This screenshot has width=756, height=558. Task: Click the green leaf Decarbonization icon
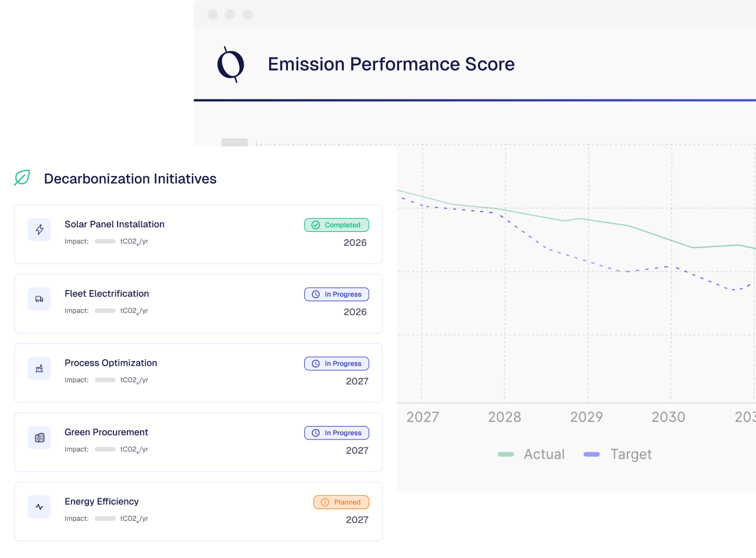(x=22, y=178)
